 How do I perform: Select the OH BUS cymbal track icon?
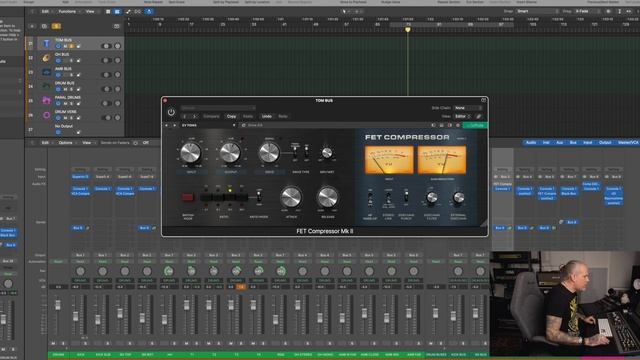click(46, 58)
